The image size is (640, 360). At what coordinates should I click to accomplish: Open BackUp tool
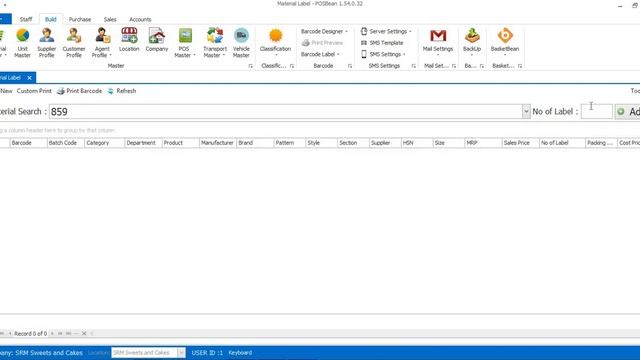click(x=472, y=42)
